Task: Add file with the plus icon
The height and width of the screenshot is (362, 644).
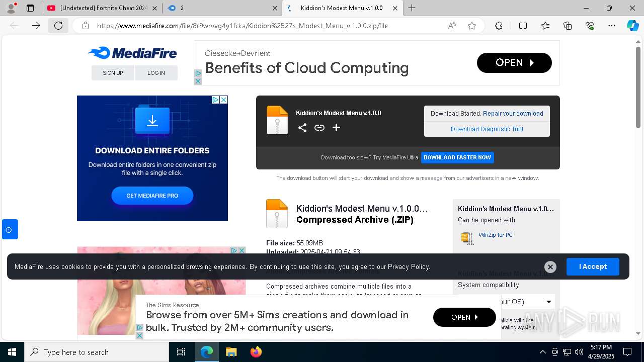Action: click(336, 128)
